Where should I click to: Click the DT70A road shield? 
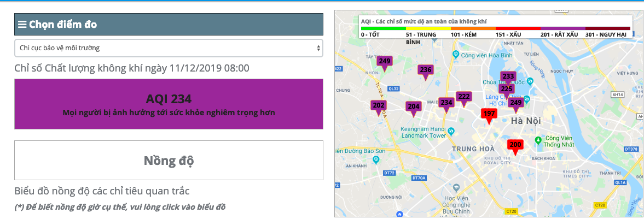coord(419,178)
